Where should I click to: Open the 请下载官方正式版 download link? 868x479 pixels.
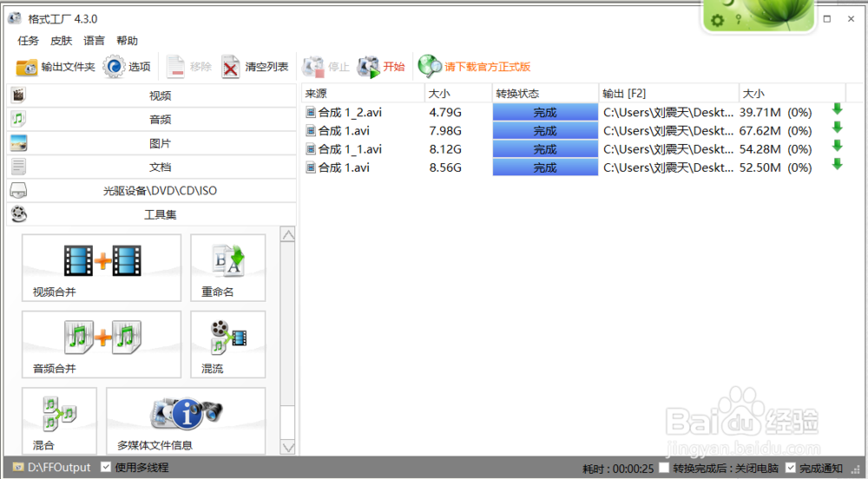tap(475, 67)
